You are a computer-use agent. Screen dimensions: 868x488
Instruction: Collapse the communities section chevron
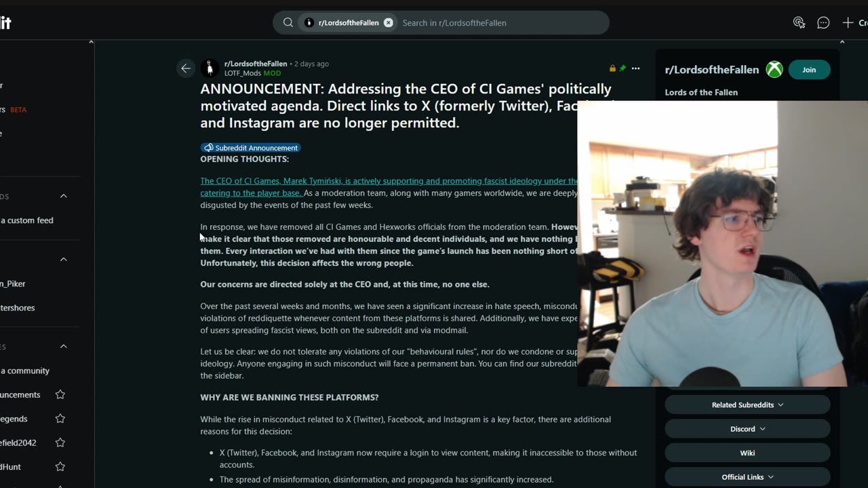(x=64, y=346)
